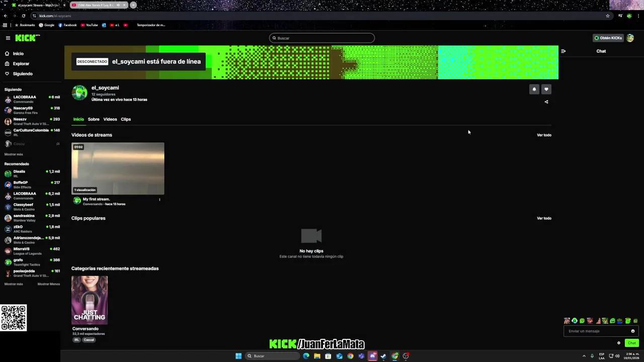
Task: Open the user profile avatar menu
Action: (x=630, y=38)
